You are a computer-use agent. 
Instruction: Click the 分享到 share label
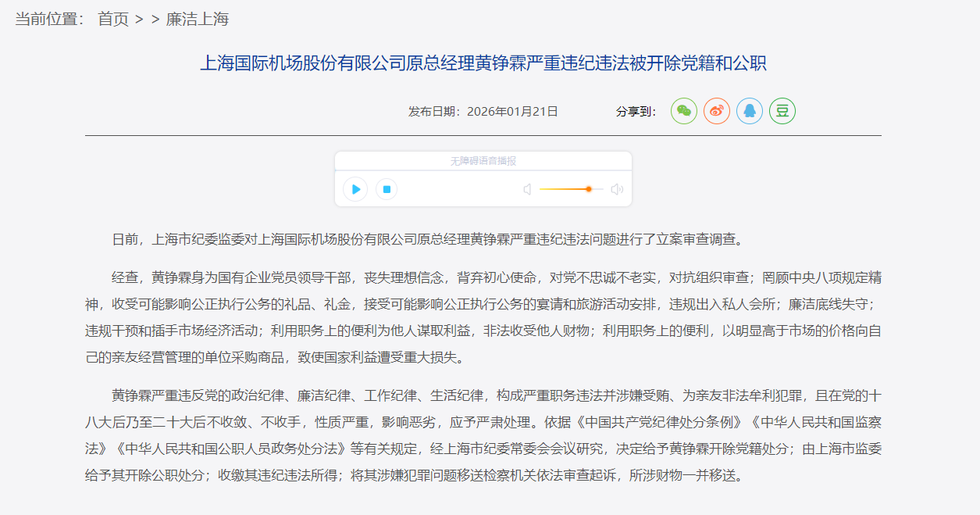pos(636,110)
